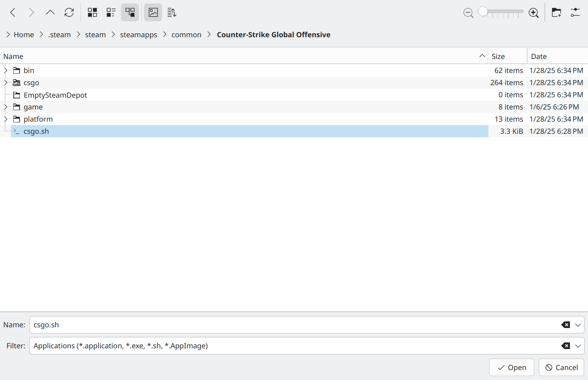The width and height of the screenshot is (588, 380).
Task: Click the '264 items' size cell
Action: [506, 83]
